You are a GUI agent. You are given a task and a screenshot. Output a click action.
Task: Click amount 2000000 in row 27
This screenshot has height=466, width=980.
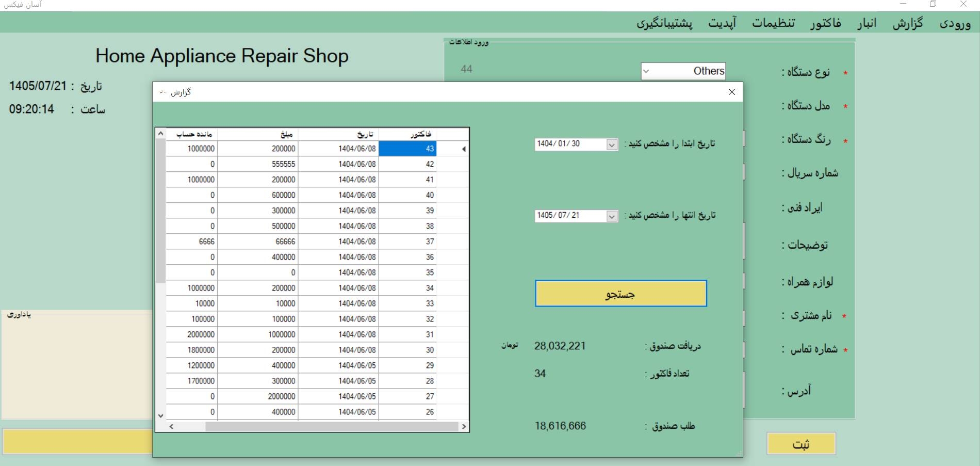point(258,396)
